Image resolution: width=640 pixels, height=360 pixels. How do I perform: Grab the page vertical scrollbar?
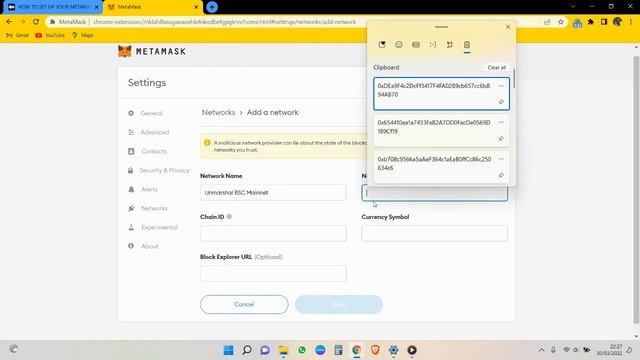(636, 190)
